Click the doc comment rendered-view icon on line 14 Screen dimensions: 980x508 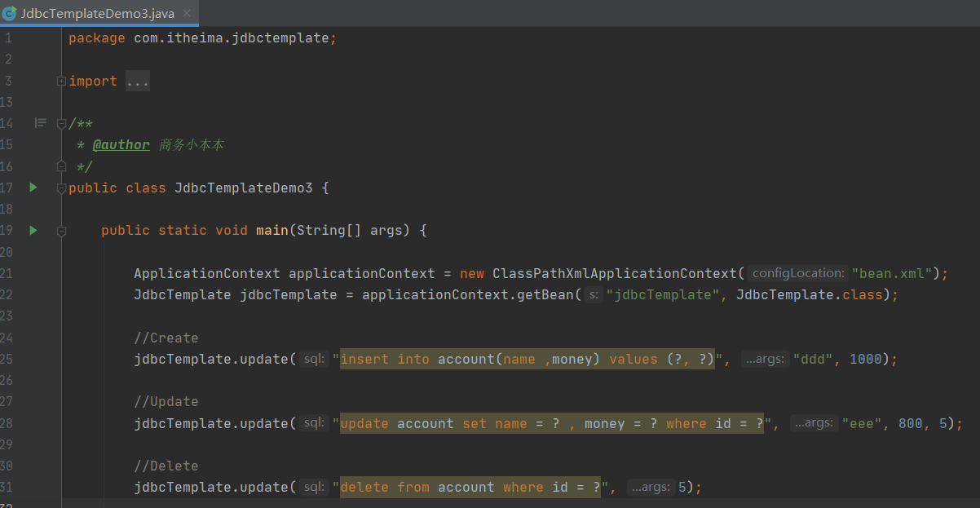[x=41, y=123]
